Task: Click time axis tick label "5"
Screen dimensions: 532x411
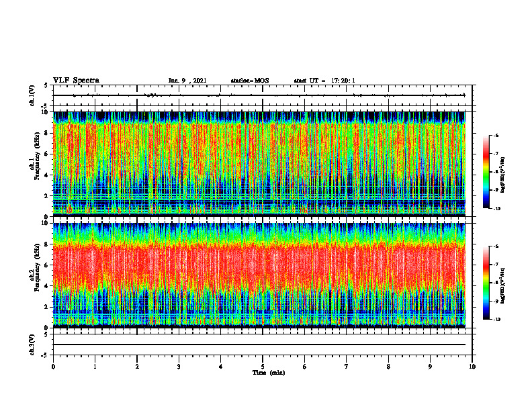Action: coord(263,367)
